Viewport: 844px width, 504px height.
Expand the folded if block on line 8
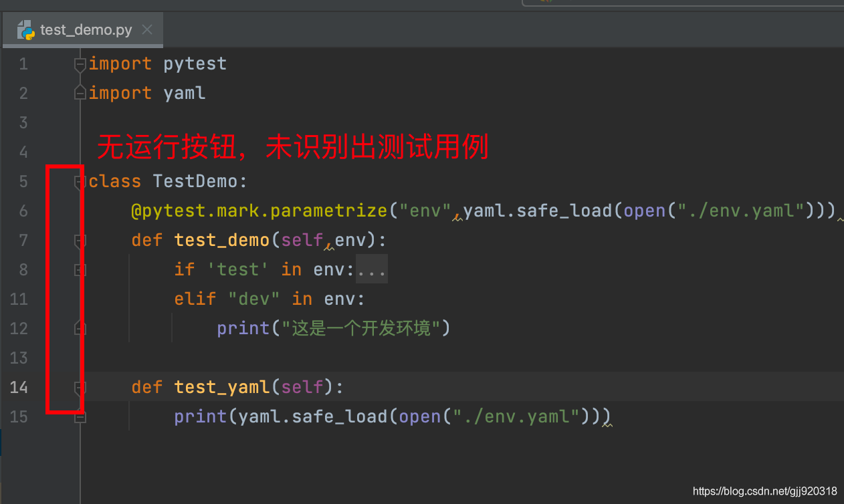[x=80, y=269]
